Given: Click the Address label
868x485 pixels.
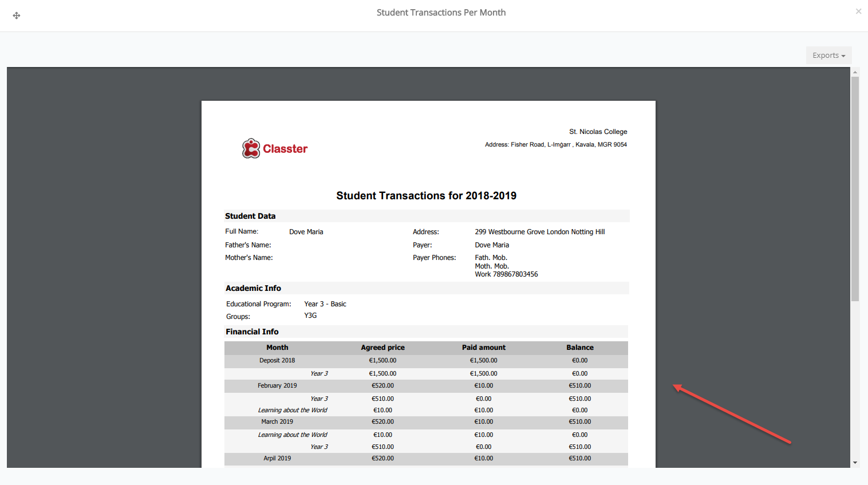Looking at the screenshot, I should point(426,232).
